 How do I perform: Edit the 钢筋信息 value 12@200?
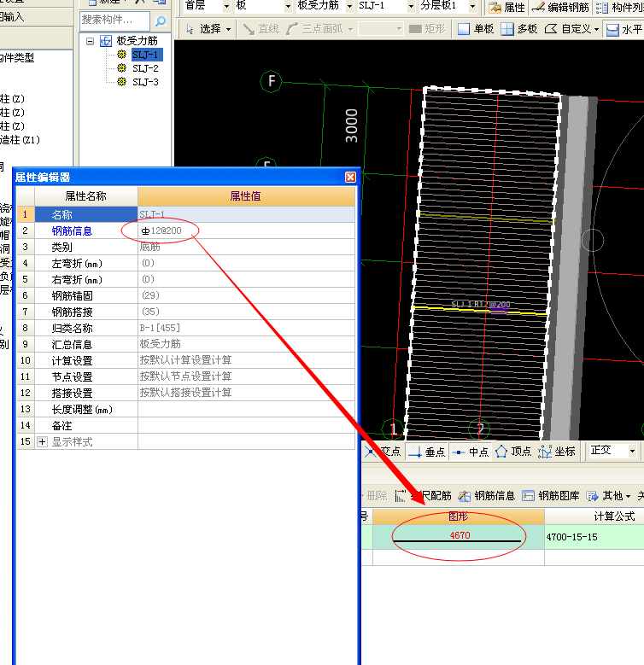pos(246,230)
